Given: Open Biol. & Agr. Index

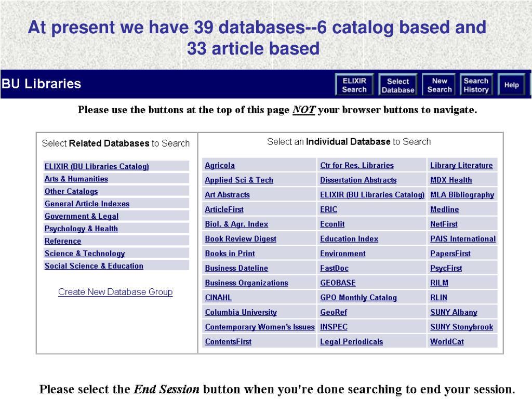Looking at the screenshot, I should pyautogui.click(x=236, y=224).
